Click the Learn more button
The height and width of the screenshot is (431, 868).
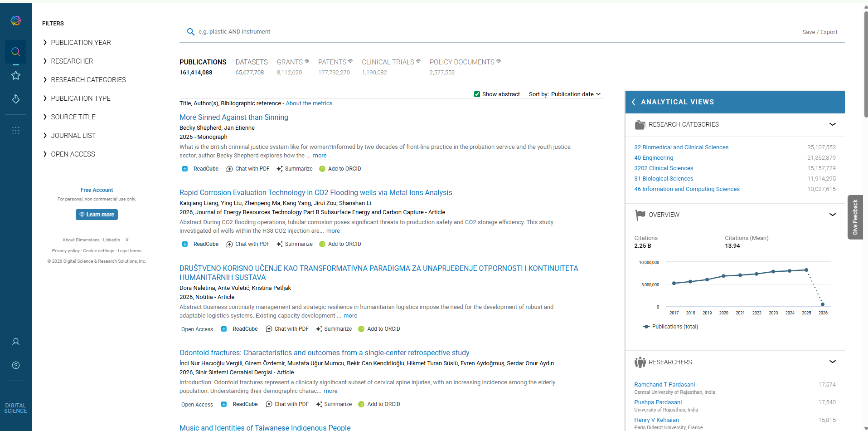pos(97,215)
